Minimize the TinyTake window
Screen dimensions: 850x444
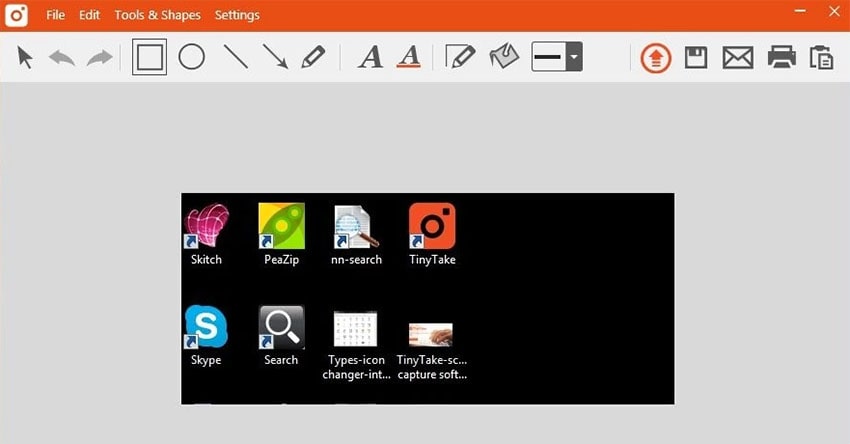pos(800,11)
